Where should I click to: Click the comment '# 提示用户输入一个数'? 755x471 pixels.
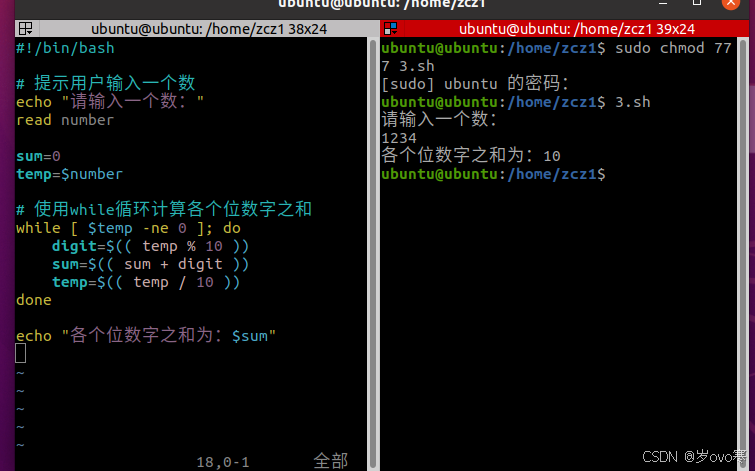coord(105,83)
